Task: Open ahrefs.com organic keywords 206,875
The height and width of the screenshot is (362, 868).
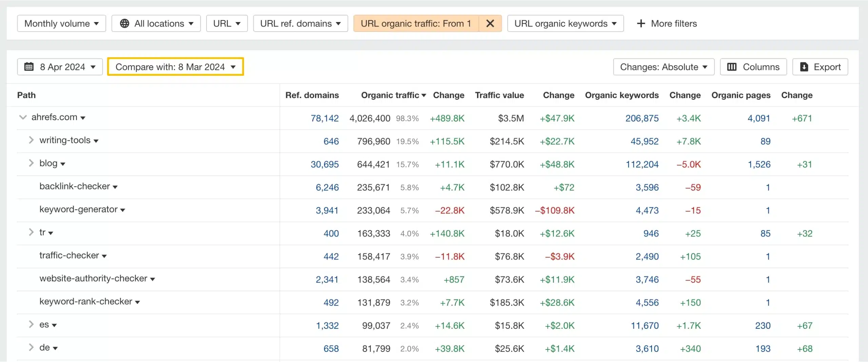Action: (x=642, y=118)
